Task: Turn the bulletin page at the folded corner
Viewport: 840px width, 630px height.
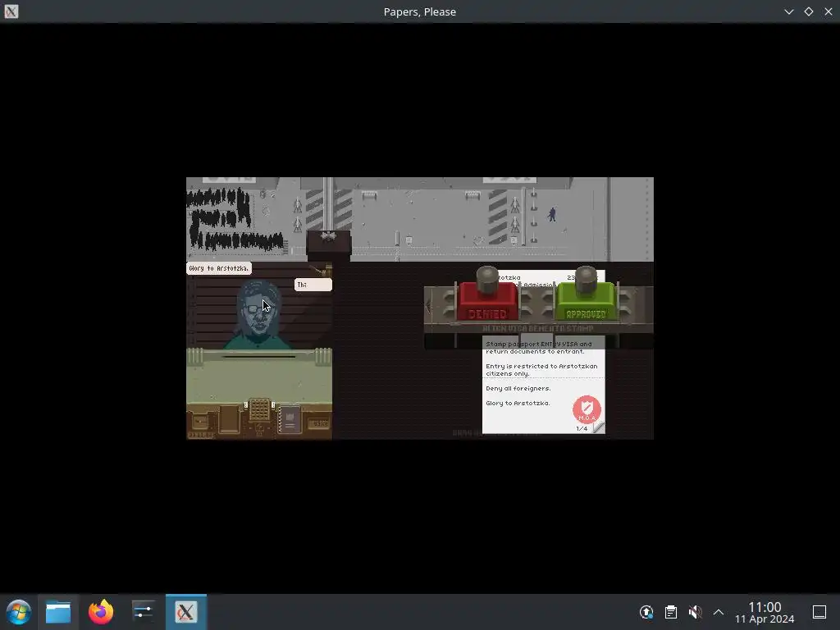Action: (598, 427)
